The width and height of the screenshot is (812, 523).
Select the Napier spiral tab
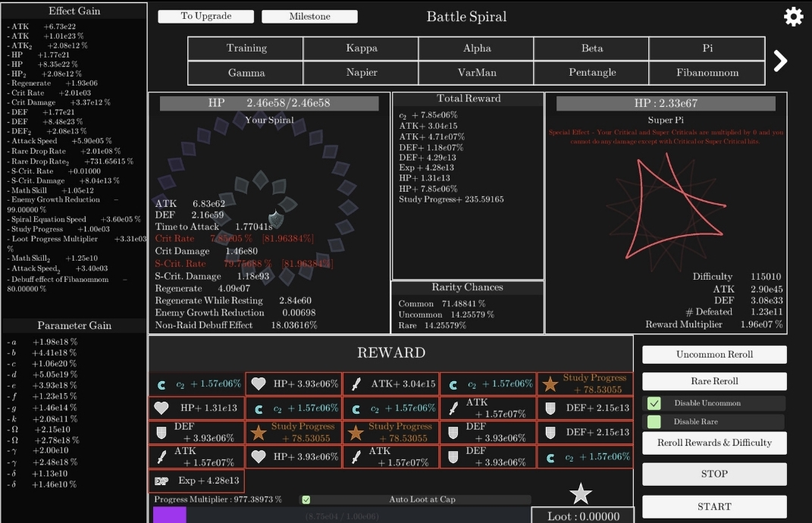(x=361, y=73)
